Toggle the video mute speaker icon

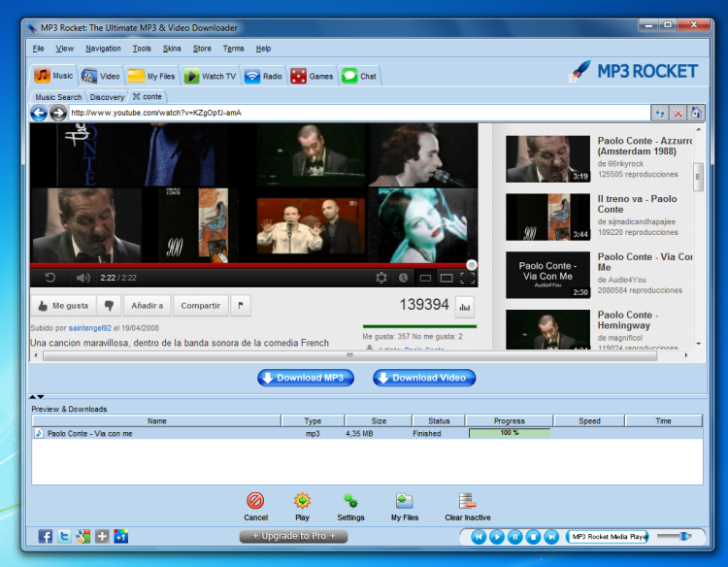click(83, 278)
